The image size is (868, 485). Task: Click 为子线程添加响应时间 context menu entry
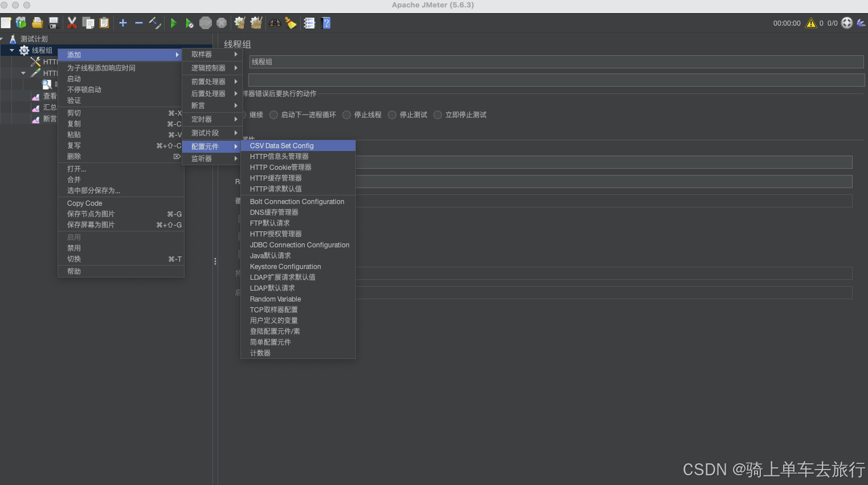point(121,68)
